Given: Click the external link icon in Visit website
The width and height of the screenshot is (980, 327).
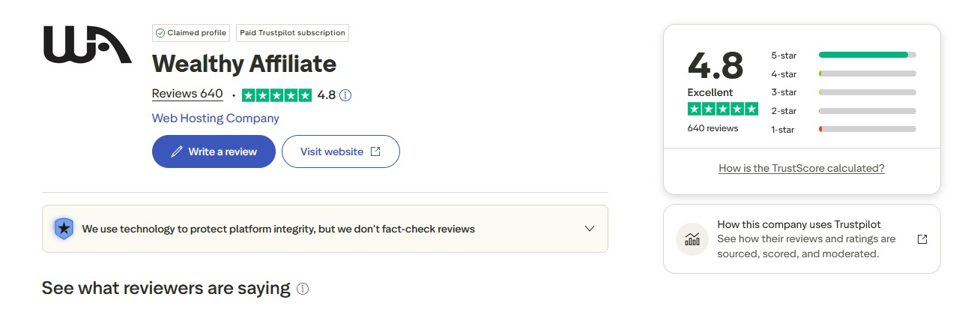Looking at the screenshot, I should pyautogui.click(x=376, y=151).
